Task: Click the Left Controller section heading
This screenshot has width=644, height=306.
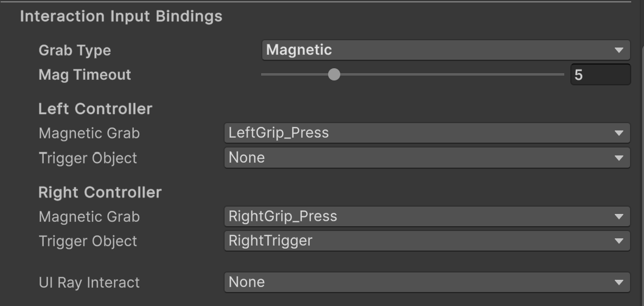Action: click(95, 109)
